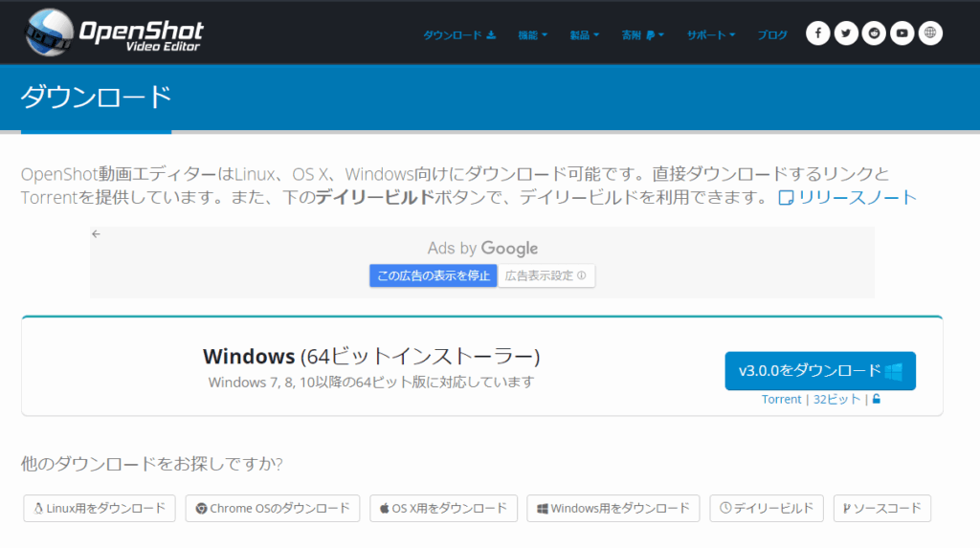Screen dimensions: 980x548
Task: Click the back arrow in the ad box
Action: 96,233
